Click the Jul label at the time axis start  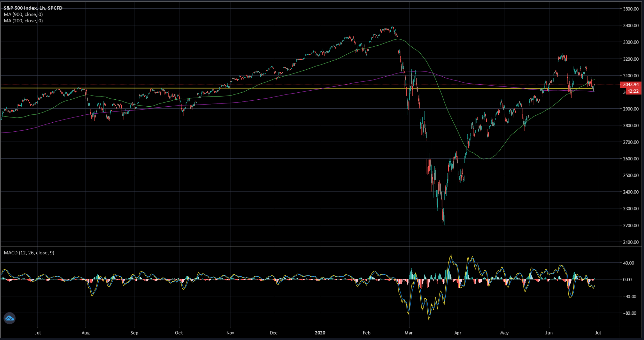click(x=38, y=333)
